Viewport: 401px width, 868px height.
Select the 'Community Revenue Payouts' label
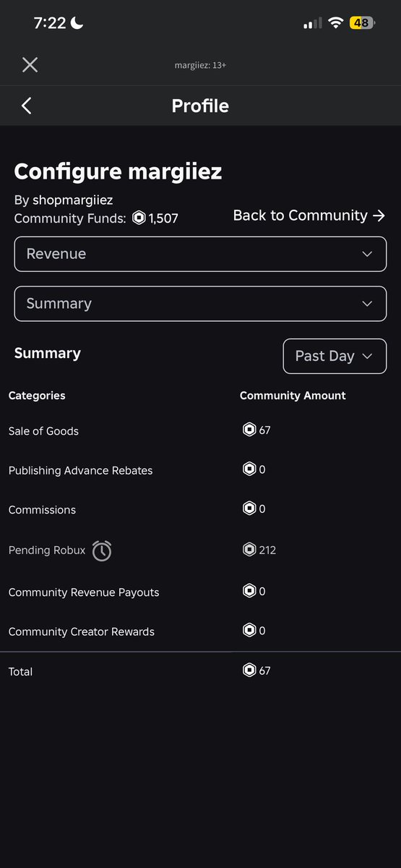pyautogui.click(x=84, y=592)
